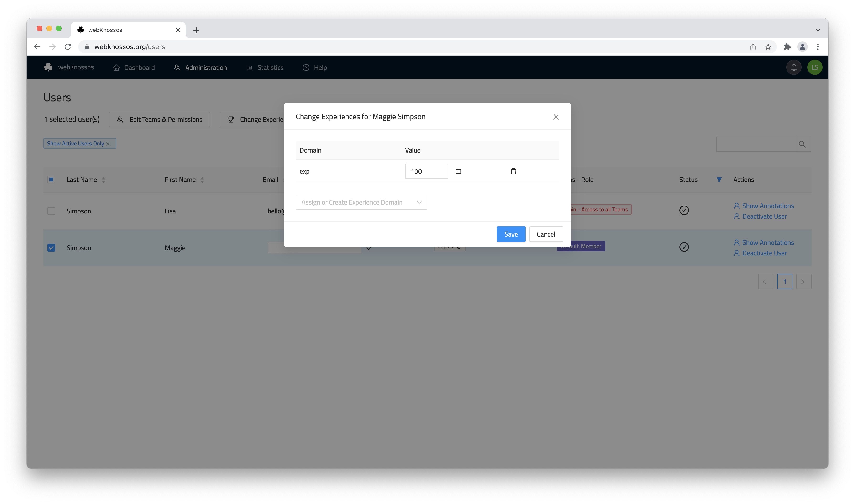Delete the exp domain with trash icon
The image size is (855, 504).
click(513, 171)
